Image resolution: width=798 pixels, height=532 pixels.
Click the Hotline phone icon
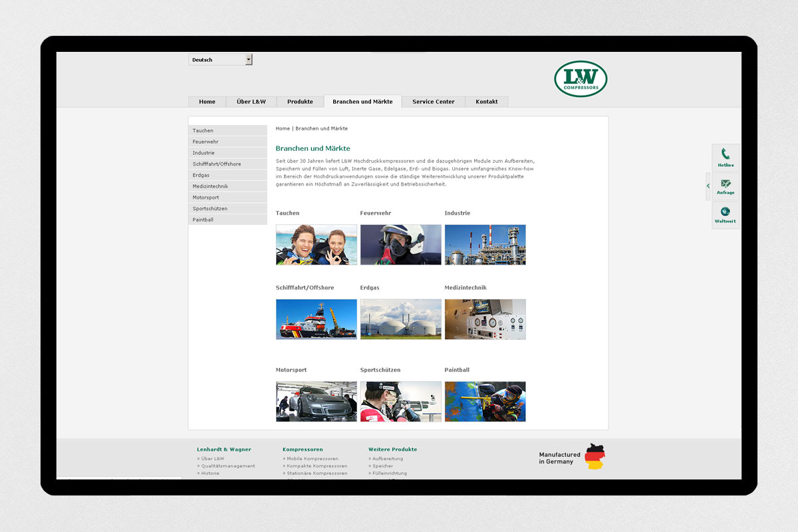725,154
